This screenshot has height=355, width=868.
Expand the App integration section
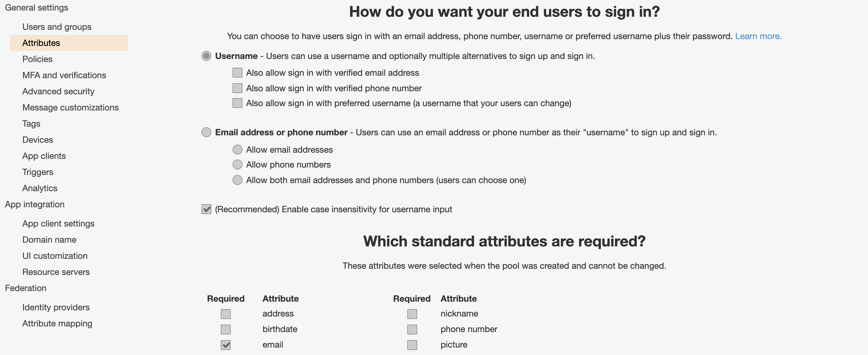[x=34, y=204]
